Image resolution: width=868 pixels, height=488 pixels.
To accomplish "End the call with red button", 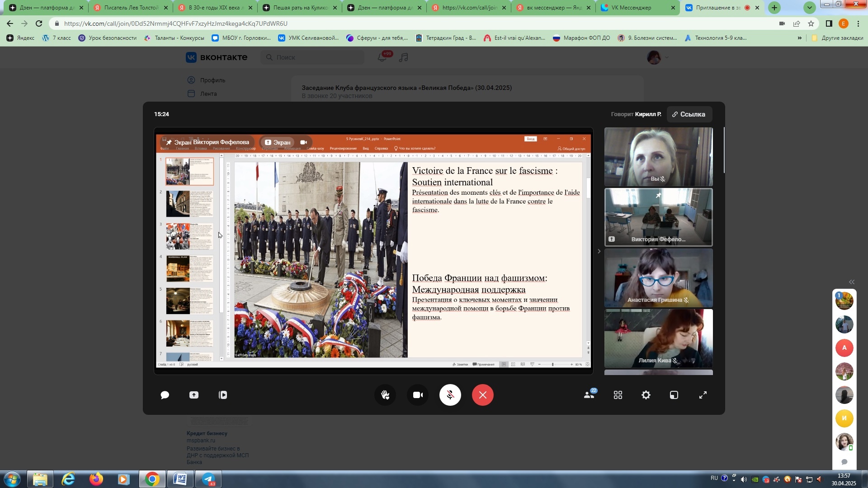I will 483,395.
